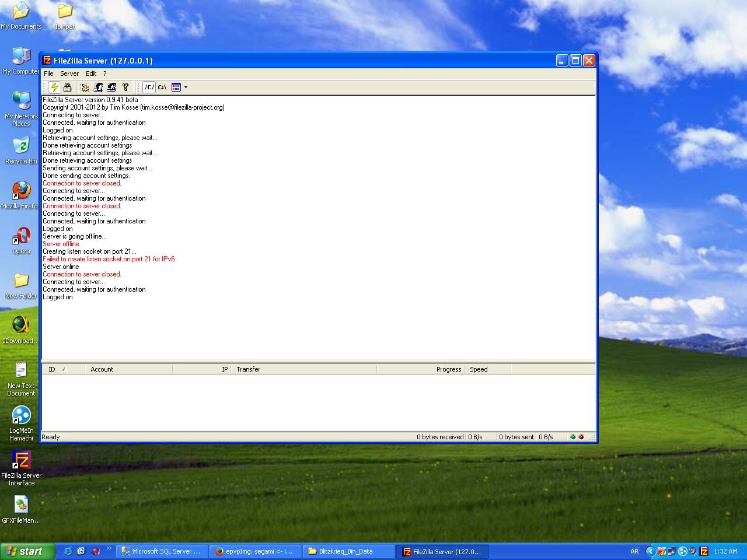This screenshot has height=560, width=747.
Task: Open the Edit menu
Action: point(91,73)
